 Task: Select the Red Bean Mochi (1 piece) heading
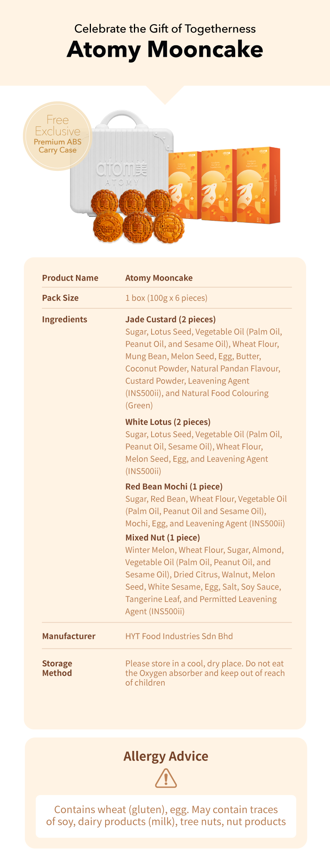174,486
